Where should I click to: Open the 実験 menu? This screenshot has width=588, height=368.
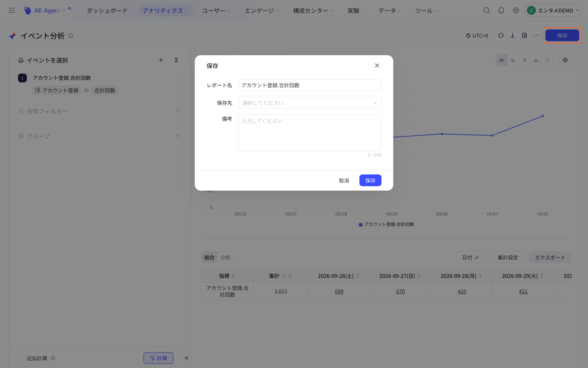(x=356, y=10)
